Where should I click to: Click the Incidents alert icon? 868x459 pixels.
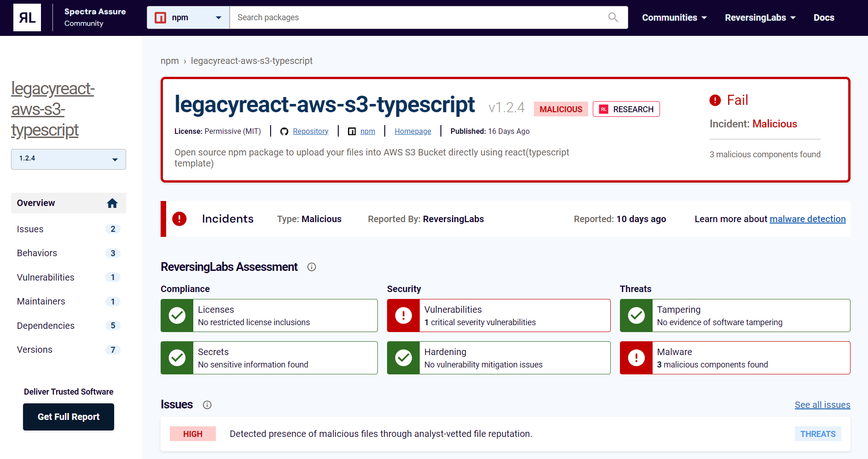179,219
